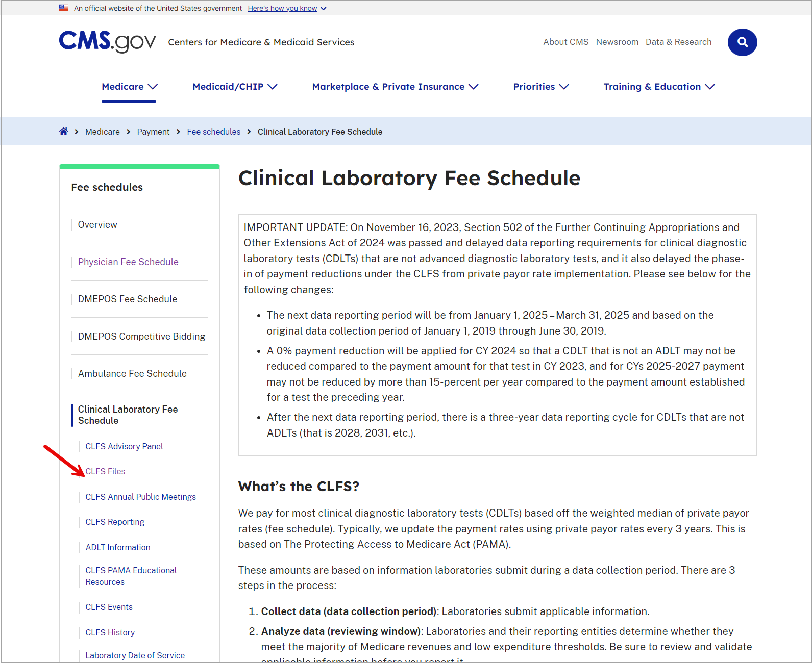
Task: Select Clinical Laboratory Fee Schedule sidebar item
Action: click(x=128, y=415)
